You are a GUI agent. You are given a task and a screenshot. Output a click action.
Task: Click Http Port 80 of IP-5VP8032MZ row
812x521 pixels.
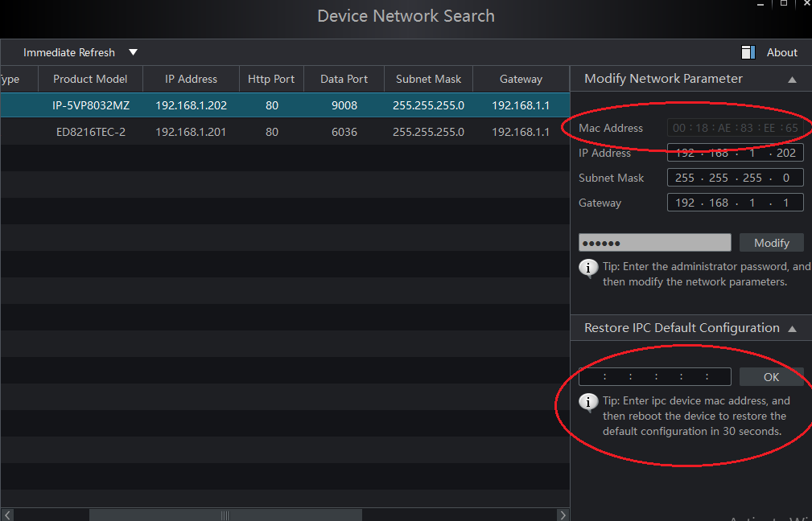(x=272, y=105)
